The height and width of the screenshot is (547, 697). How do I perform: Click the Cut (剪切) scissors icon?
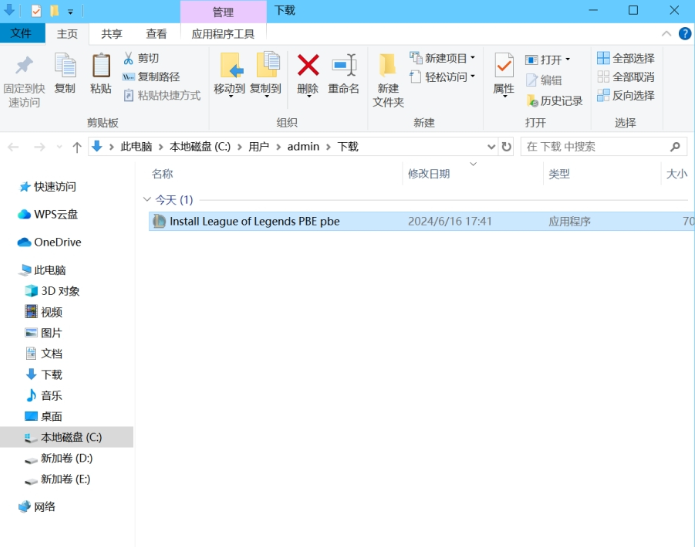tap(128, 58)
